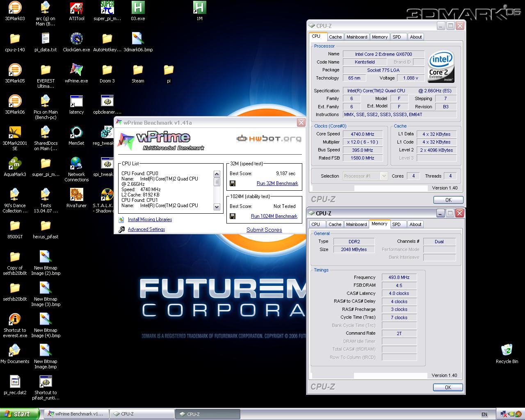
Task: Click the Core Speed value field 4740.0 MHz
Action: tap(362, 134)
